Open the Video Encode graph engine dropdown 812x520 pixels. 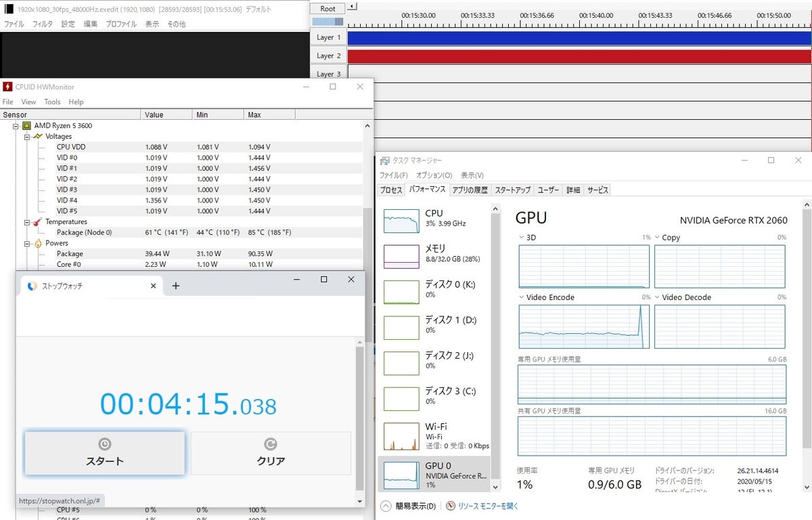(x=522, y=297)
